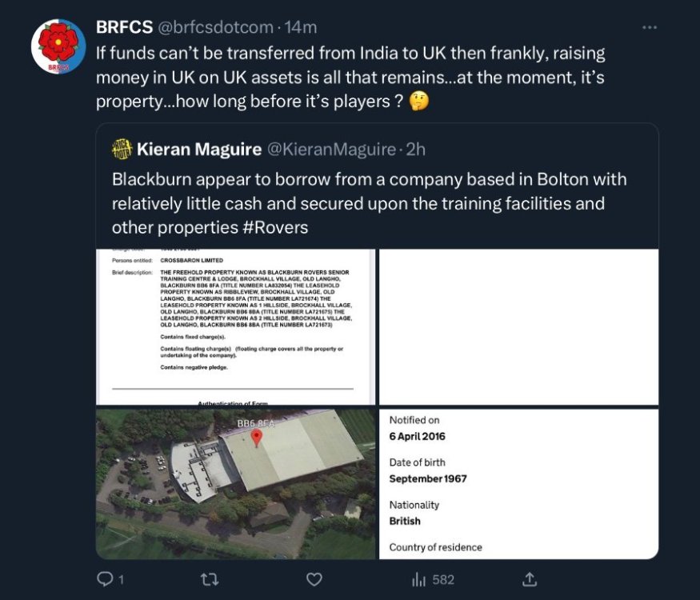The image size is (700, 600).
Task: Open the three-dot more options menu
Action: [x=650, y=27]
